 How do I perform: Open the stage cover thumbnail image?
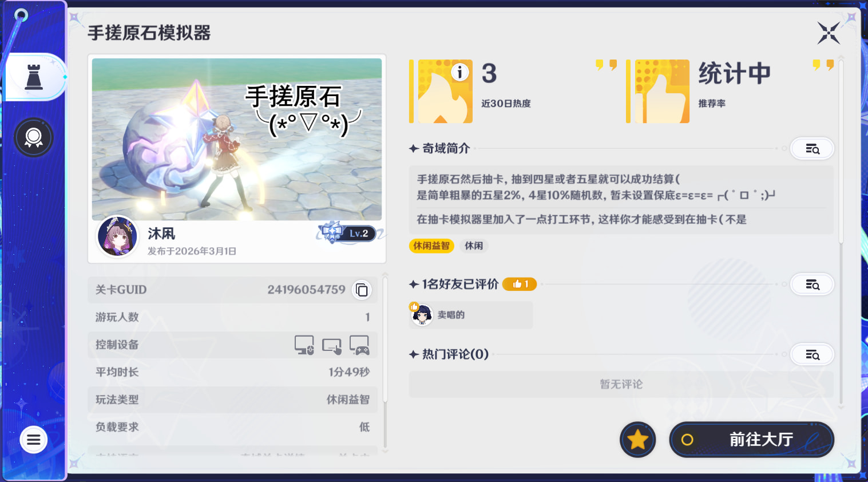[x=237, y=139]
